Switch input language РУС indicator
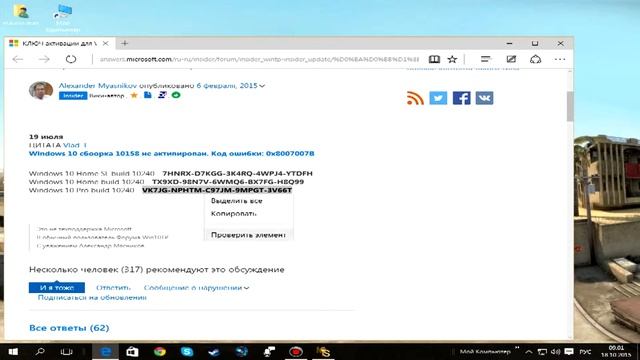This screenshot has width=640, height=360. tap(585, 351)
